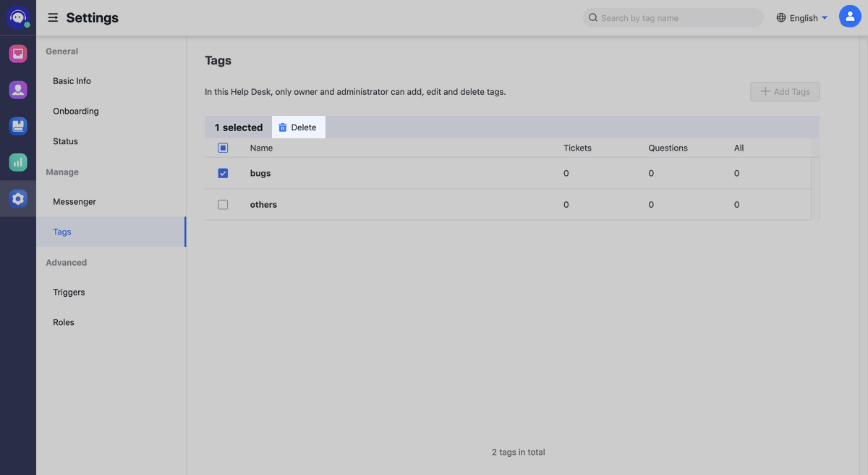Click the Tickets count in bugs row

[x=566, y=174]
